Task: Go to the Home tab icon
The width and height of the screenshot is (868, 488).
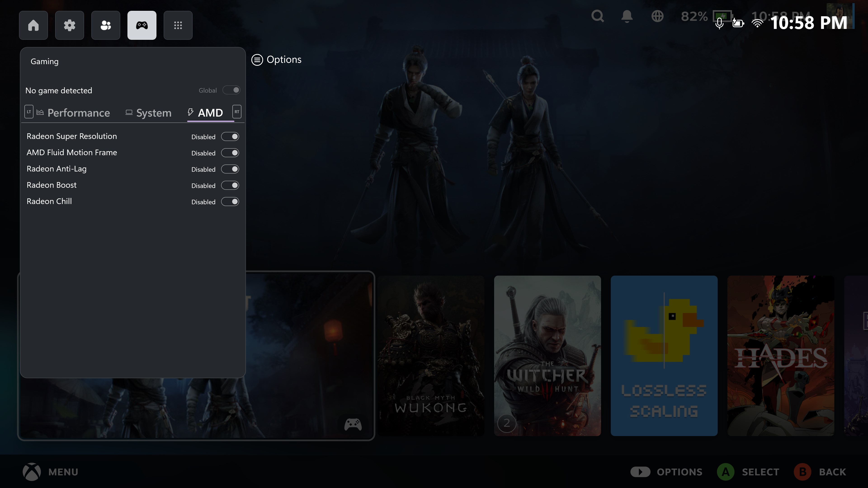Action: 33,25
